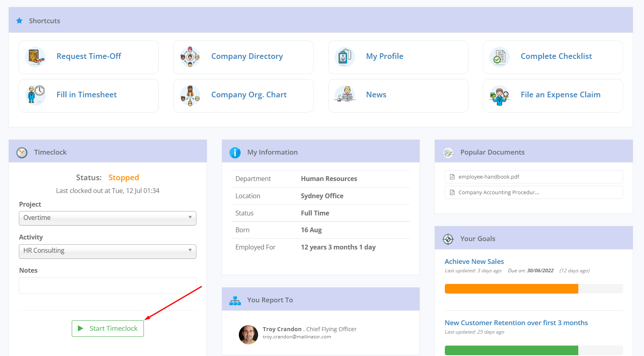Open employee-handbook.pdf document
The width and height of the screenshot is (644, 356).
[534, 177]
